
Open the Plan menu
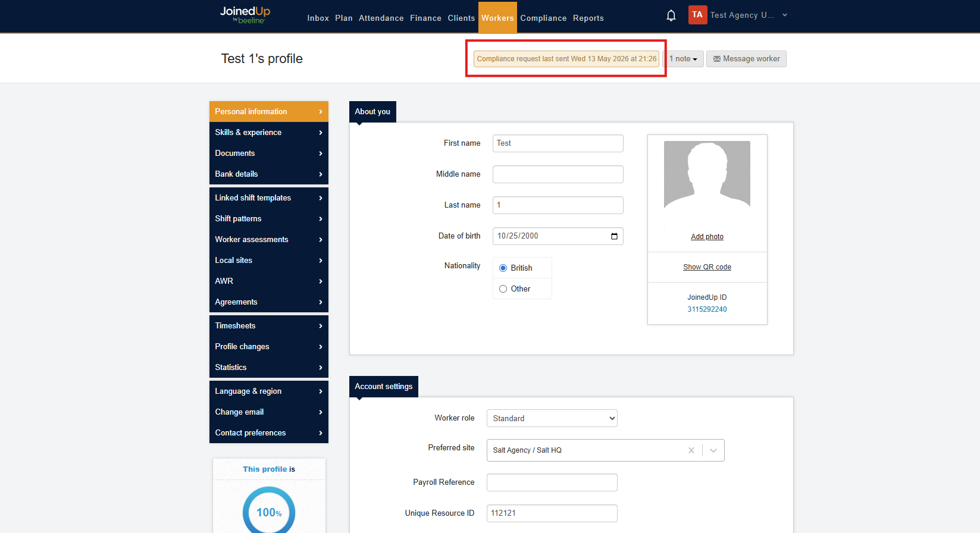click(x=344, y=18)
